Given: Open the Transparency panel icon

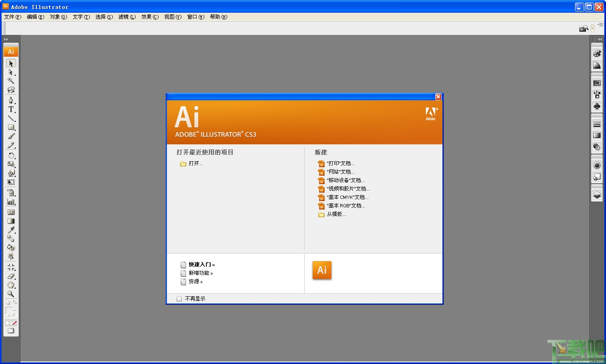Looking at the screenshot, I should pos(597,147).
